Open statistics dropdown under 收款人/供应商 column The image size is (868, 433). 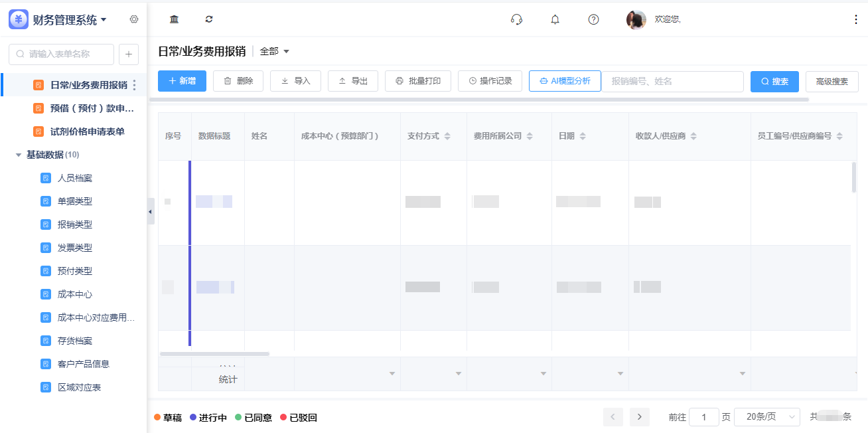pyautogui.click(x=742, y=374)
